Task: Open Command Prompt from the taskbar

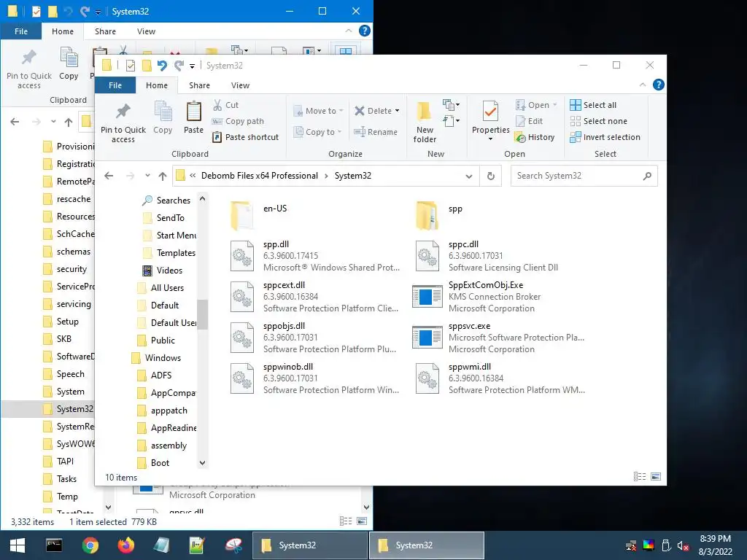Action: tap(54, 545)
